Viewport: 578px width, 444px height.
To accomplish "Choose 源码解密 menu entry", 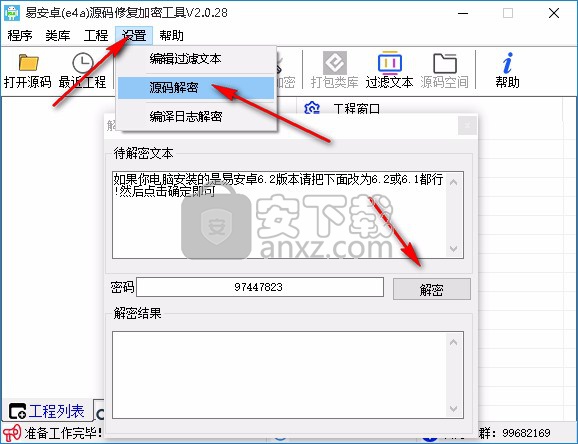I will (196, 88).
